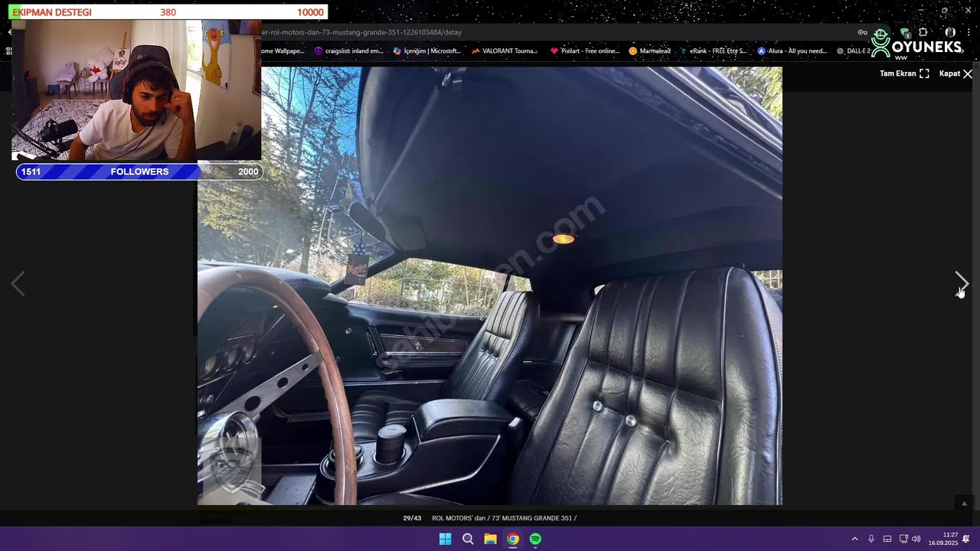Click the Mustang interior photo

pos(490,285)
